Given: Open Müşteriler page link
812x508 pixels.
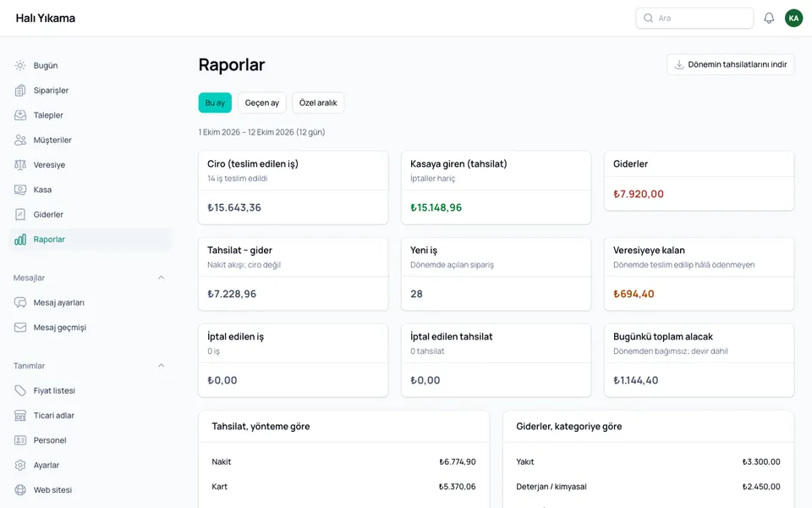Looking at the screenshot, I should 91,140.
